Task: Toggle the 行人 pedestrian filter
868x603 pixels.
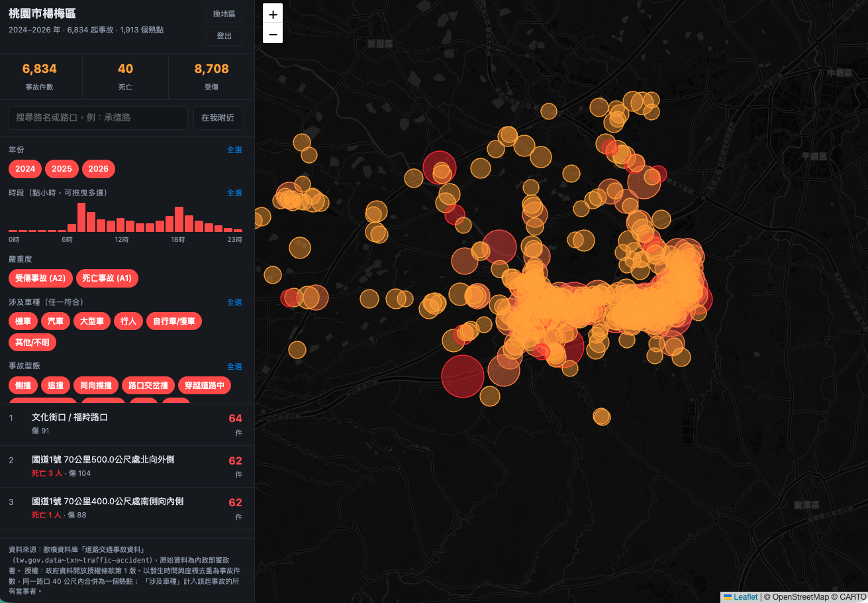Action: click(128, 321)
